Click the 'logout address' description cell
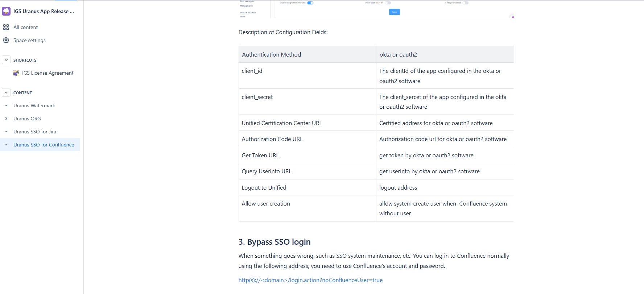644x294 pixels. 445,187
